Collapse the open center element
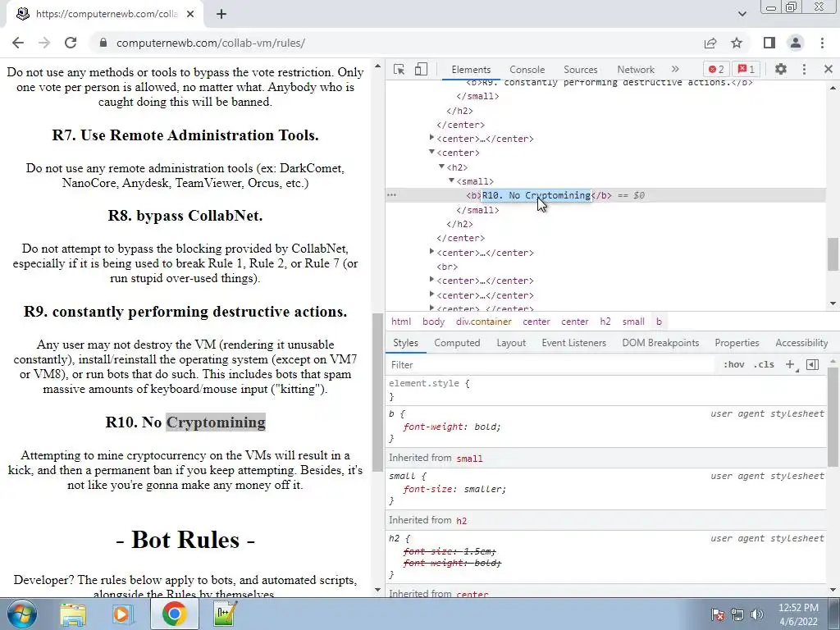Screen dimensions: 840x630 click(431, 152)
